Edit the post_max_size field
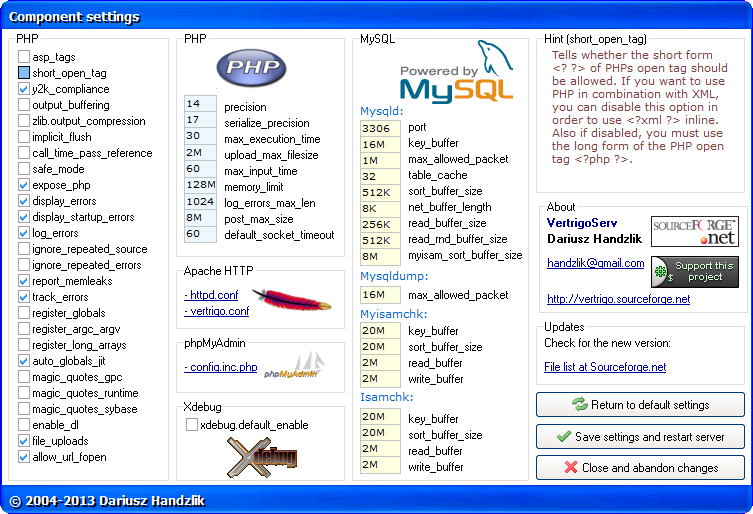Viewport: 753px width, 514px height. pos(200,218)
